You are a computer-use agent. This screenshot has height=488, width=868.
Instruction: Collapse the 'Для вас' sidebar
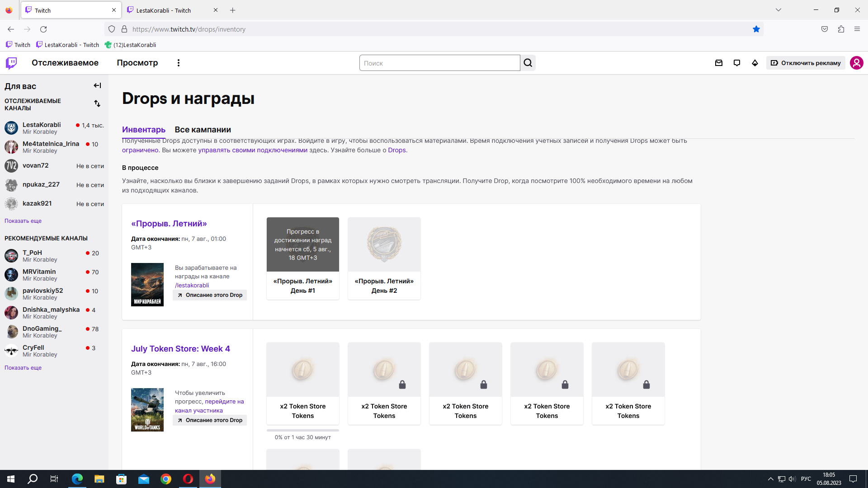pos(97,85)
